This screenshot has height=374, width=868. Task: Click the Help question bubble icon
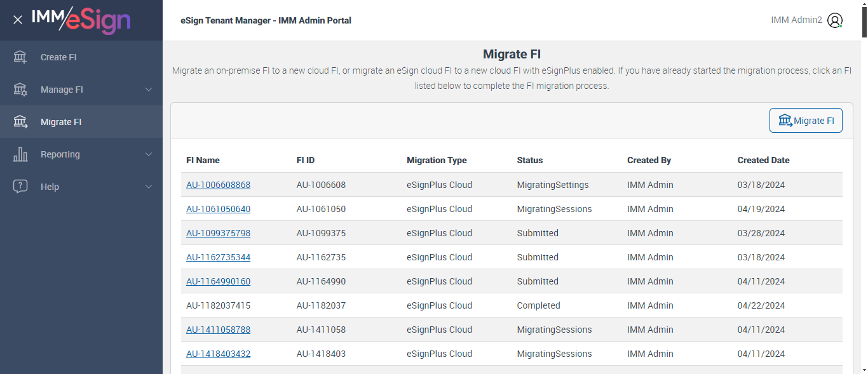tap(20, 187)
